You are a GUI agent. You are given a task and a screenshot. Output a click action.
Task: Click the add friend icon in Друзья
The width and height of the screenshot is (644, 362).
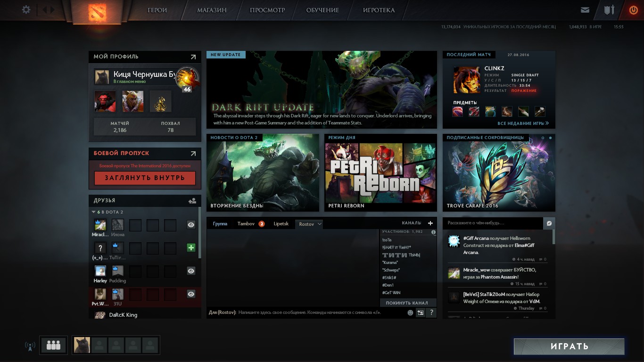(x=192, y=200)
